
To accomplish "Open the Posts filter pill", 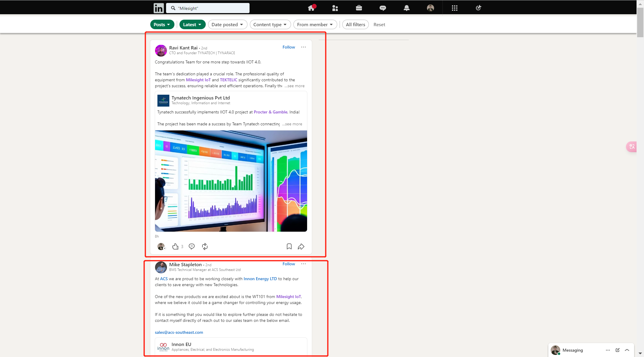I will coord(162,24).
